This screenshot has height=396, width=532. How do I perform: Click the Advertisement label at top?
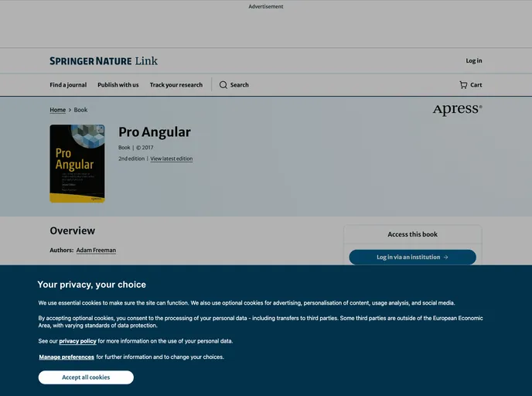click(266, 6)
